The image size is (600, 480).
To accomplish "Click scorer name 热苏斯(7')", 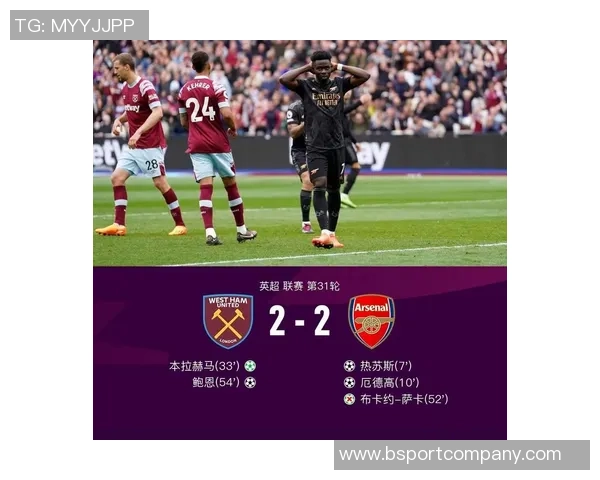I will pyautogui.click(x=386, y=366).
